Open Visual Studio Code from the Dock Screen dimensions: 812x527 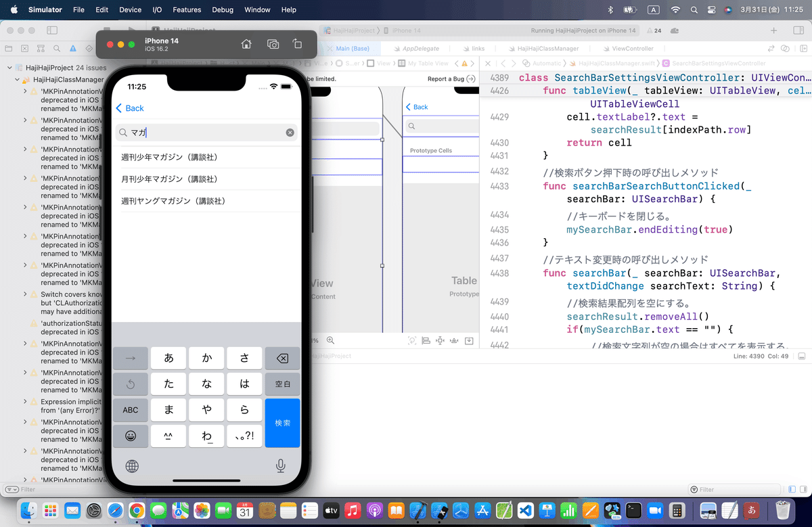pos(526,510)
